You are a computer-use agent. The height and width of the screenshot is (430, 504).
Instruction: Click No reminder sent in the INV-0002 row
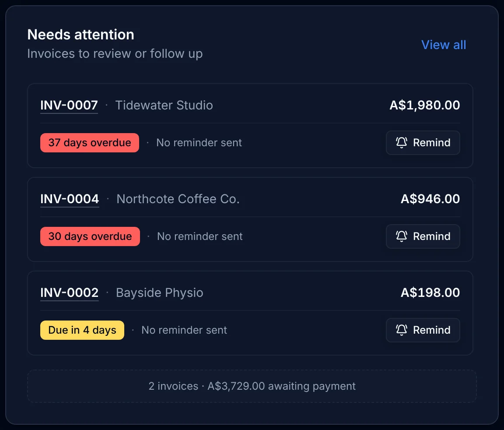coord(184,330)
